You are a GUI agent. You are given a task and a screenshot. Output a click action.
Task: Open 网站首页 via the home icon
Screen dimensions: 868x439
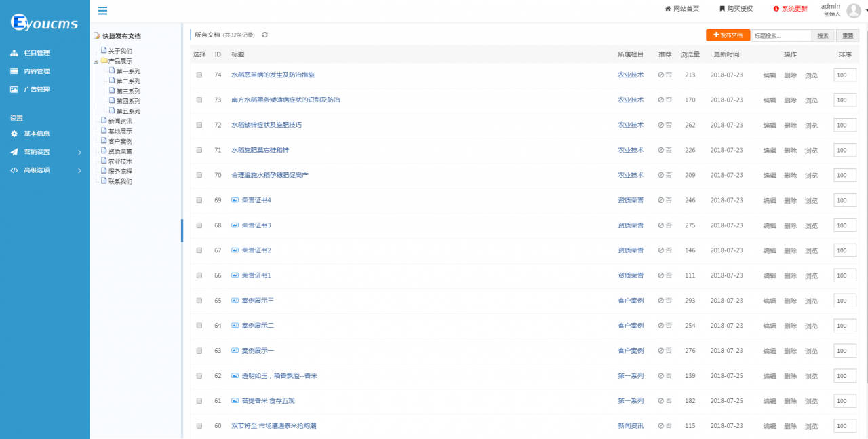tap(668, 9)
